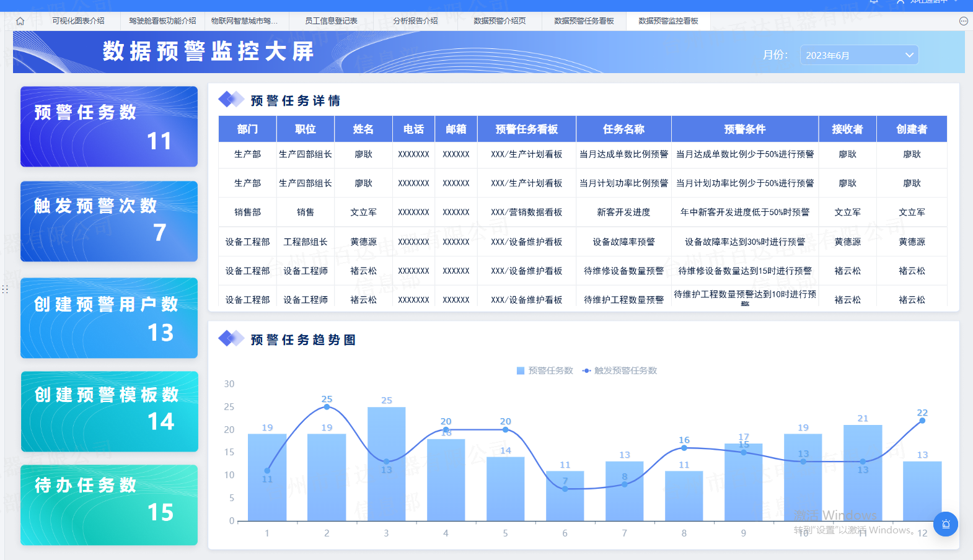Open the 分析报告介绍 tab
Screen dimensions: 973x560
[x=415, y=21]
